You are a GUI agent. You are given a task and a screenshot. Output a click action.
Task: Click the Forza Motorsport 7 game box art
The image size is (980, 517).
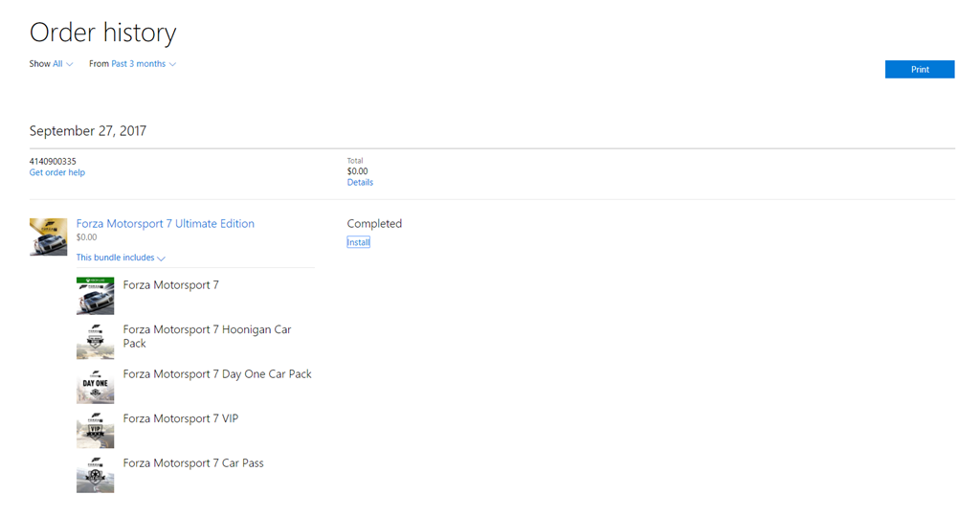point(95,296)
